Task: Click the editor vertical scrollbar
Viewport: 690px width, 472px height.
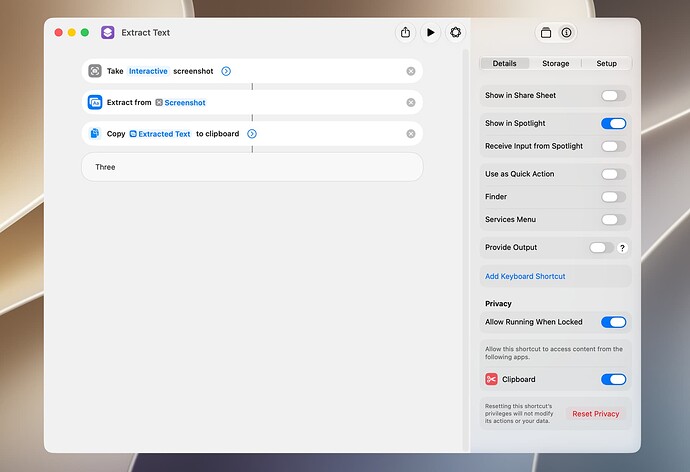Action: [465, 251]
